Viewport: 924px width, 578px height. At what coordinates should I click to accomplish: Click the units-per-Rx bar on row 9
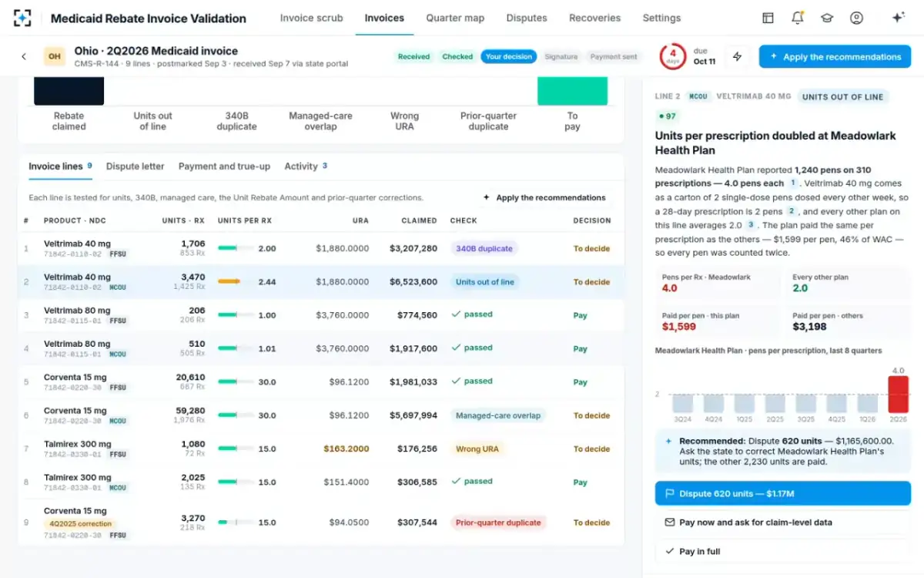click(236, 523)
